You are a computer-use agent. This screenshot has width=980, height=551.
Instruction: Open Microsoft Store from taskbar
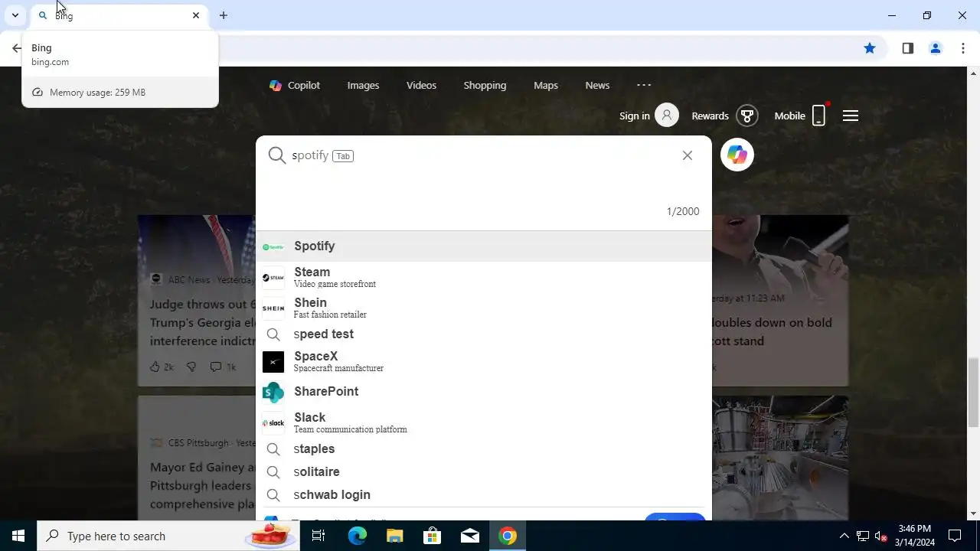(x=432, y=536)
